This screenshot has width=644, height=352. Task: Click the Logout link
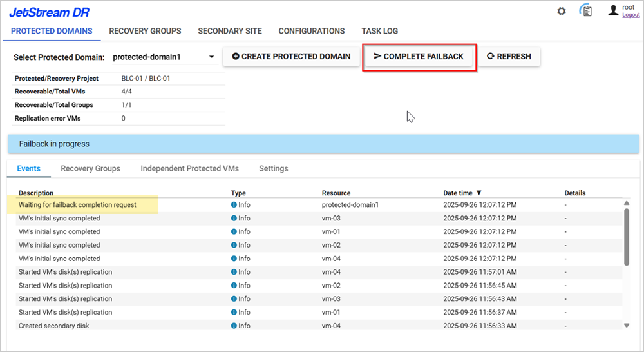coord(630,15)
